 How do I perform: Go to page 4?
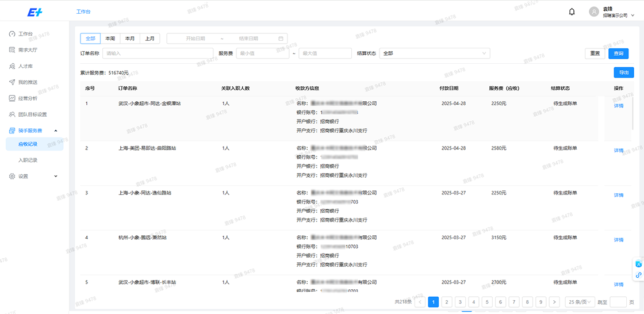click(x=474, y=302)
